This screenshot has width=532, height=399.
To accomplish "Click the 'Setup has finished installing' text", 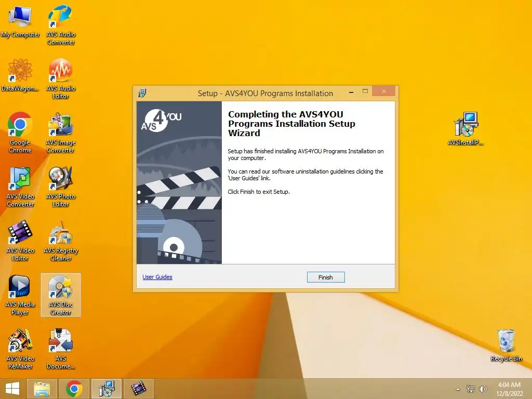I will point(305,154).
